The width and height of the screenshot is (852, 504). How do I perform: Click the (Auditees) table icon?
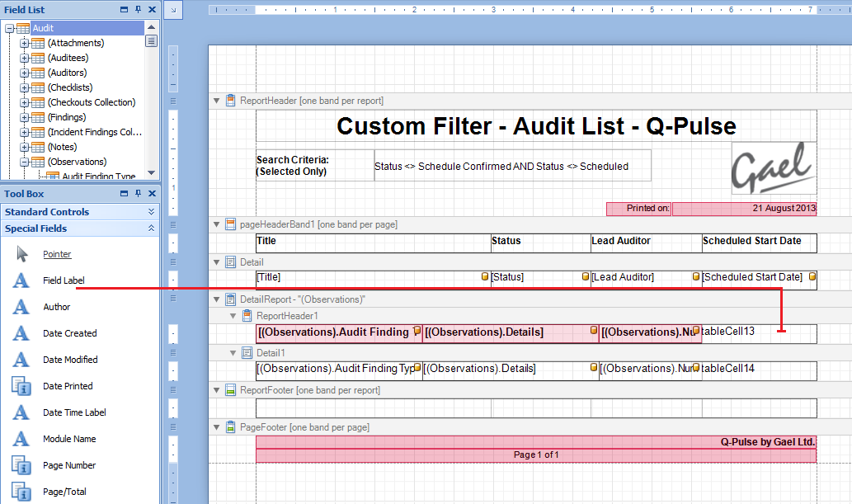38,58
